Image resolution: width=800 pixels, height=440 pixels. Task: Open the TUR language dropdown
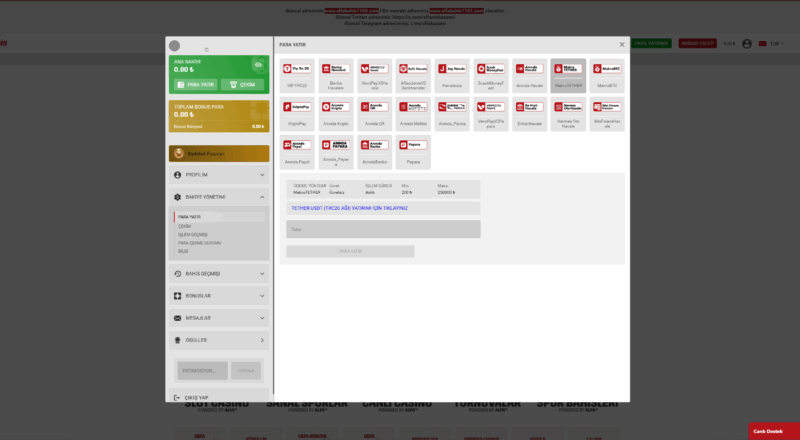(x=771, y=44)
